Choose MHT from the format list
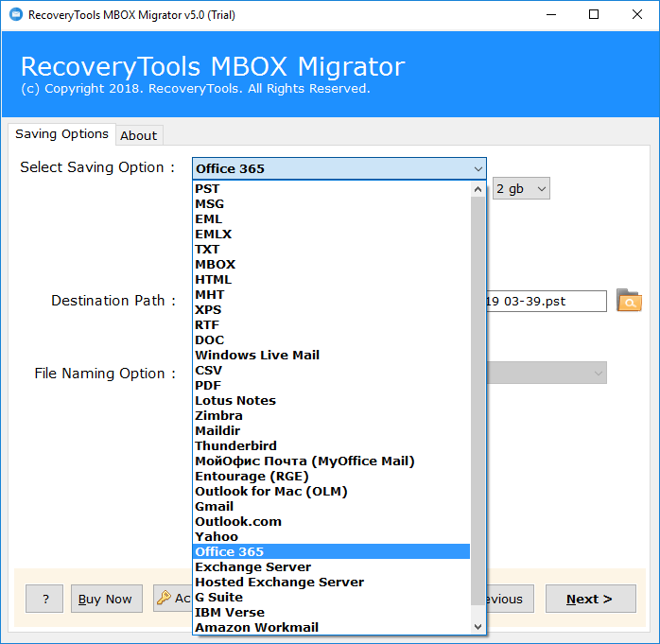Image resolution: width=660 pixels, height=644 pixels. pos(331,295)
